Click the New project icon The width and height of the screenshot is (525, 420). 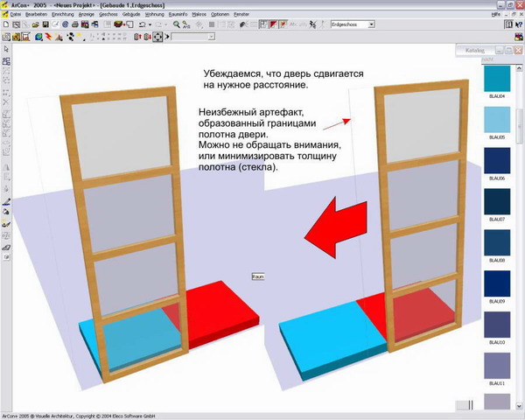6,25
